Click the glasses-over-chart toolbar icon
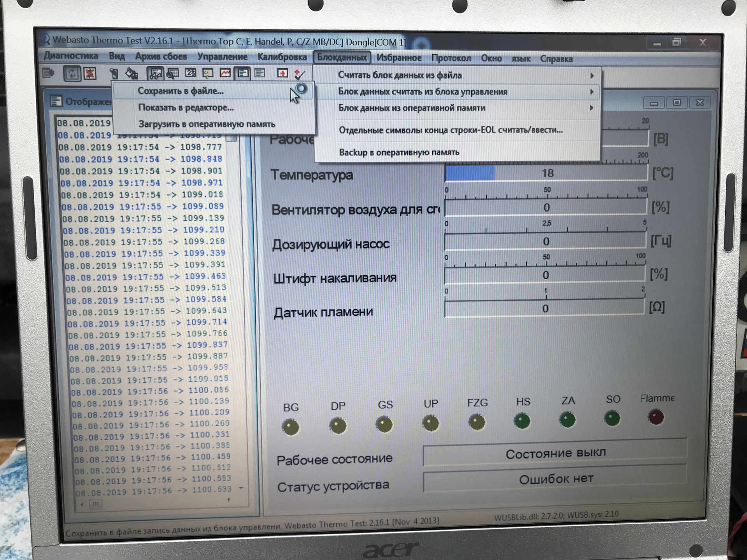 (x=155, y=73)
